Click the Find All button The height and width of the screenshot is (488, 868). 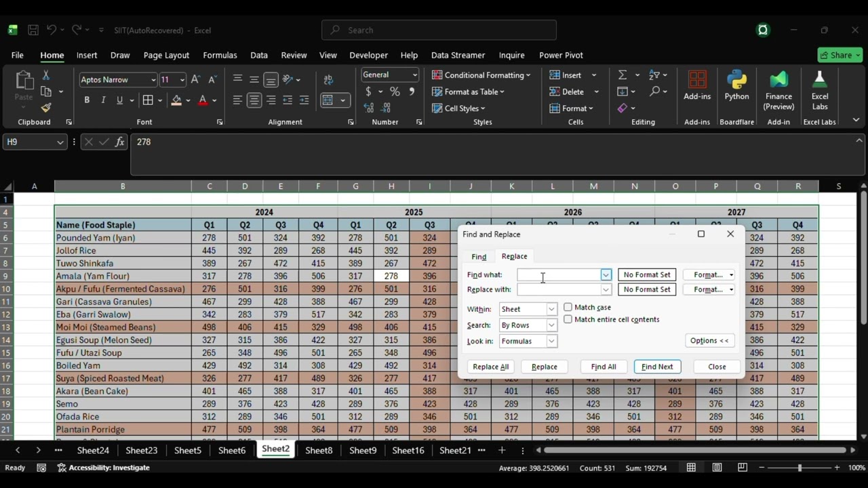[x=604, y=367]
